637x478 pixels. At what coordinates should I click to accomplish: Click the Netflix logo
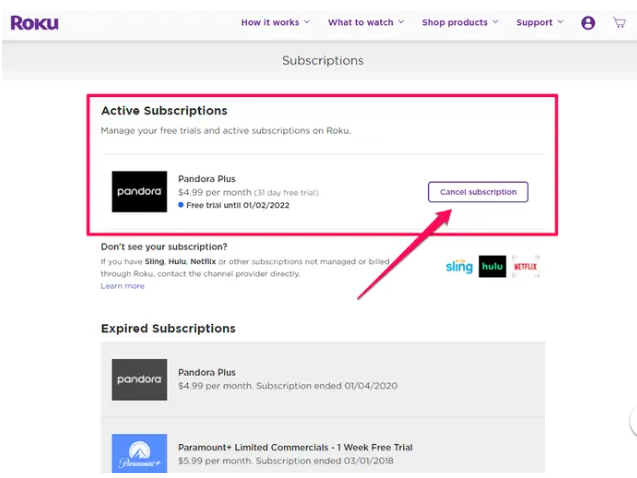point(525,266)
